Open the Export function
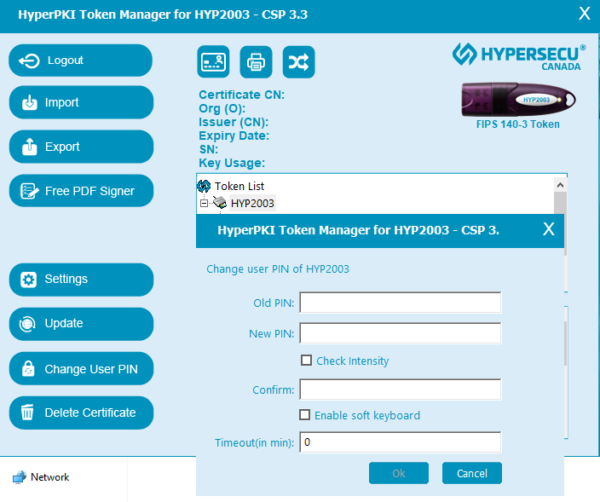This screenshot has width=600, height=502. pyautogui.click(x=81, y=147)
